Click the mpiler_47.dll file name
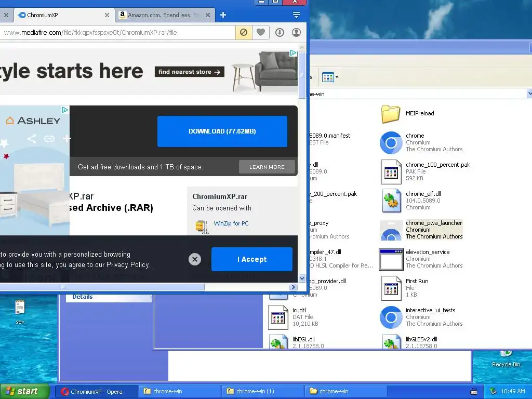Image resolution: width=532 pixels, height=399 pixels. tap(325, 252)
